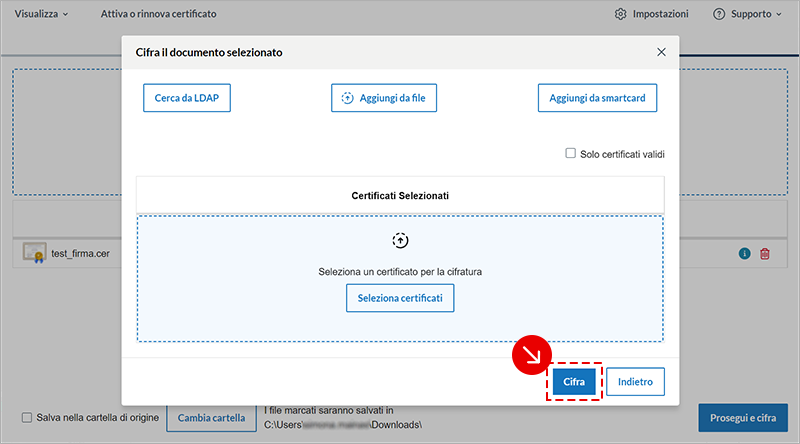The height and width of the screenshot is (444, 800).
Task: Click the upload arrow icon in certificate area
Action: click(400, 241)
